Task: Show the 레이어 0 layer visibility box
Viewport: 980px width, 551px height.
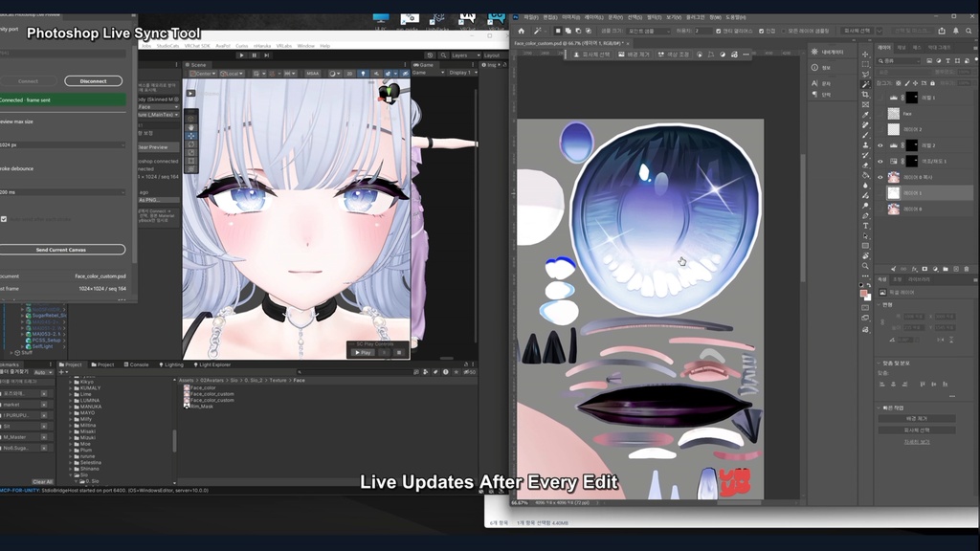Action: pyautogui.click(x=880, y=209)
